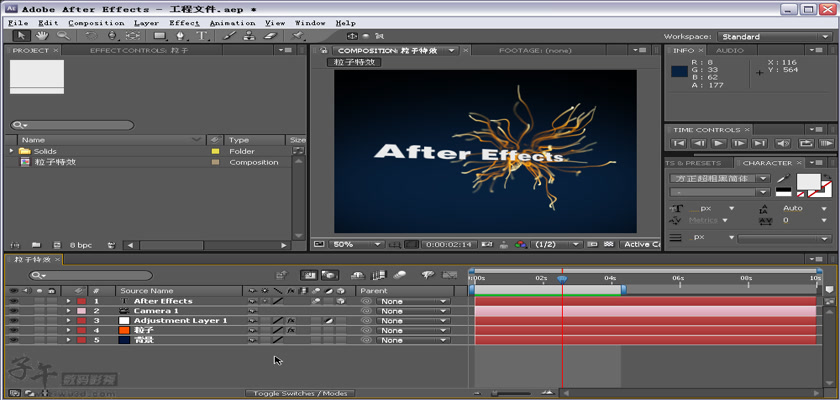This screenshot has height=400, width=840.
Task: Click the Take Snapshot camera icon
Action: tap(487, 244)
